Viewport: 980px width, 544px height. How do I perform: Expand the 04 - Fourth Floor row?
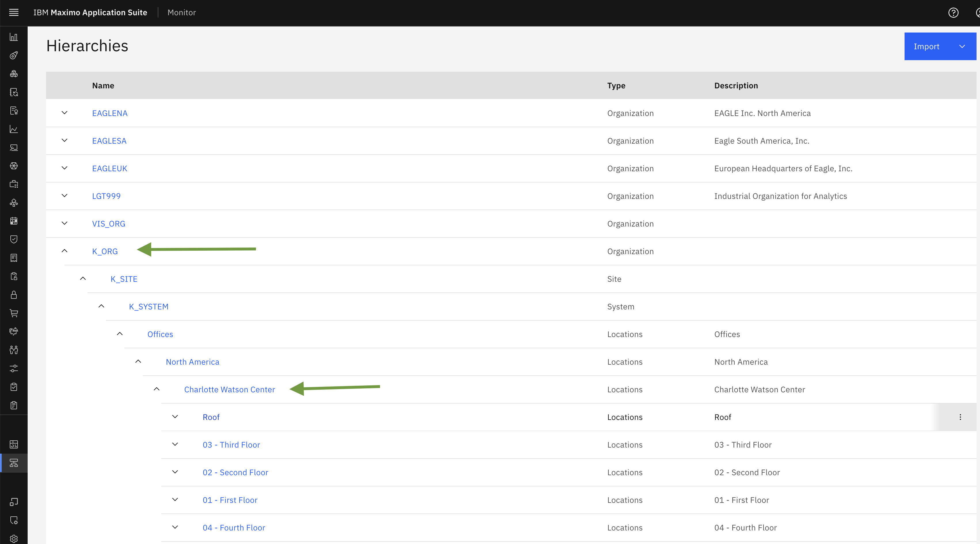pos(175,527)
